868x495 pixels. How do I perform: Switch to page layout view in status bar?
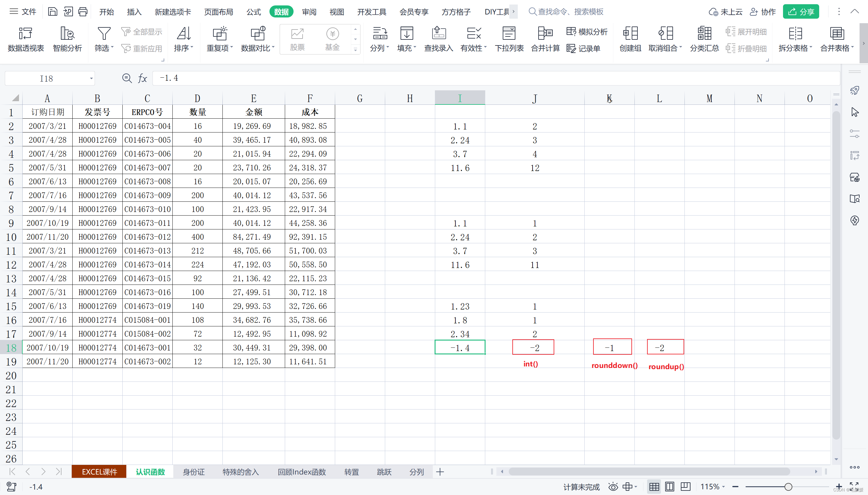[670, 487]
